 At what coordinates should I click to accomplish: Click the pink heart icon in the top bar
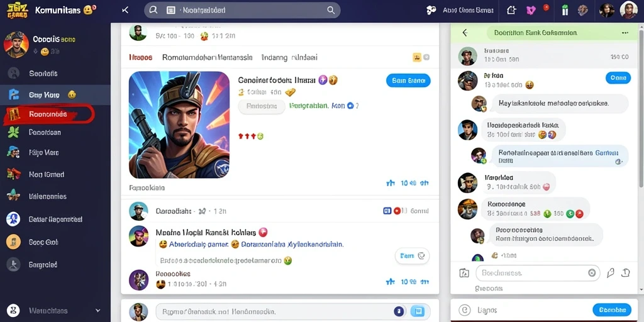pyautogui.click(x=531, y=10)
